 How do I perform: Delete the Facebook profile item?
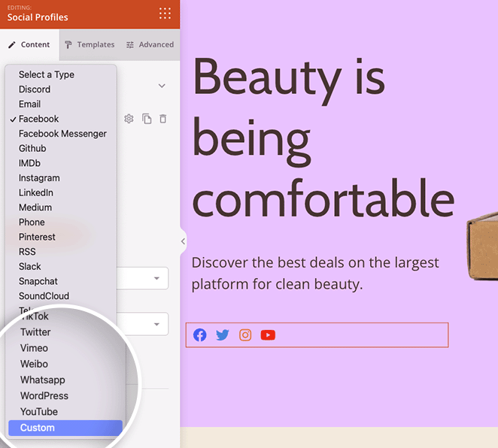(x=163, y=119)
